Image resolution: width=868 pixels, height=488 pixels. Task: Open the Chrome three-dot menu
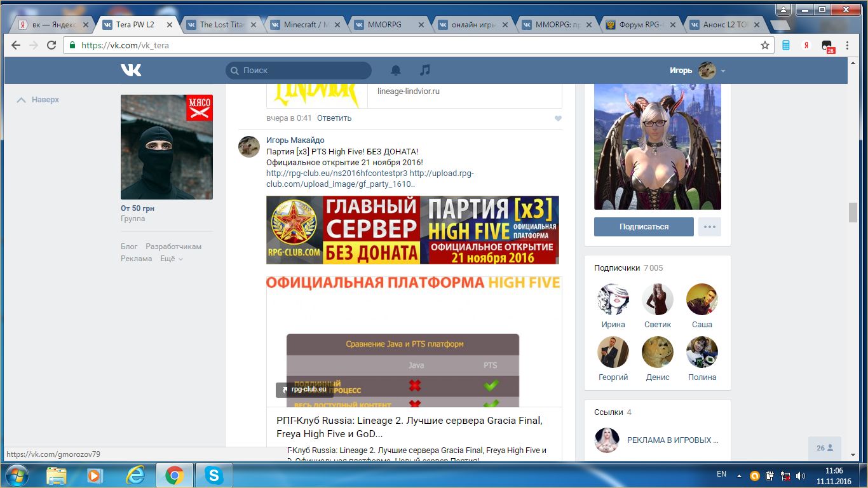(848, 45)
